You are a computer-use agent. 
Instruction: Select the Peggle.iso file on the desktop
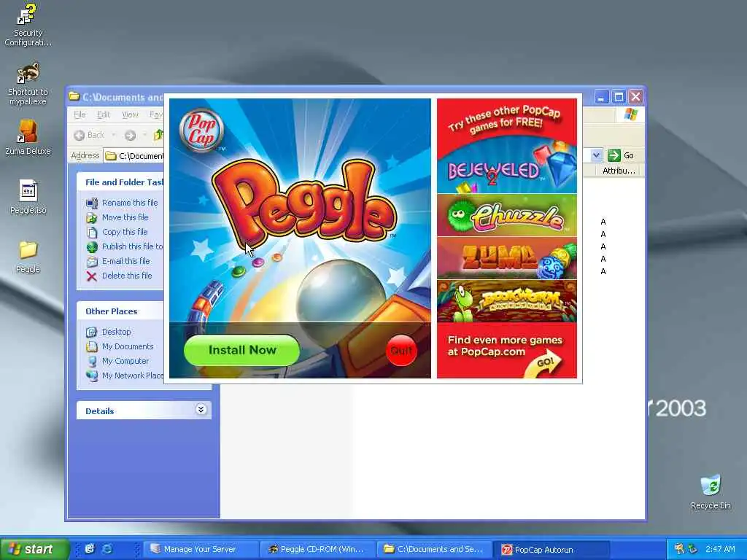point(28,197)
